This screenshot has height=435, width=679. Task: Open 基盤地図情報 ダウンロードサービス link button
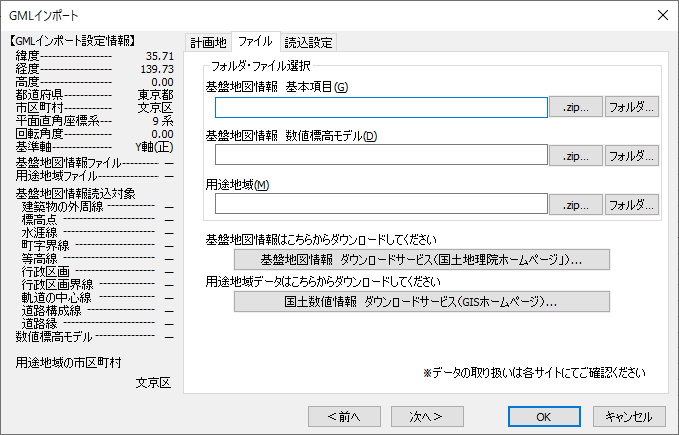420,260
